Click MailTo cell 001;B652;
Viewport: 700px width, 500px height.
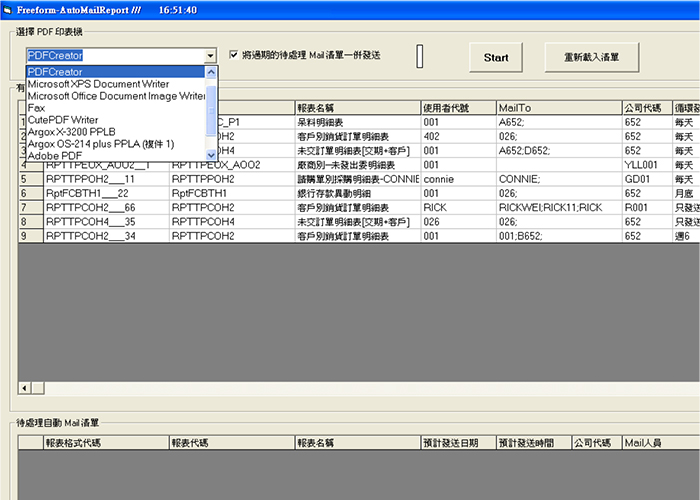click(x=559, y=236)
